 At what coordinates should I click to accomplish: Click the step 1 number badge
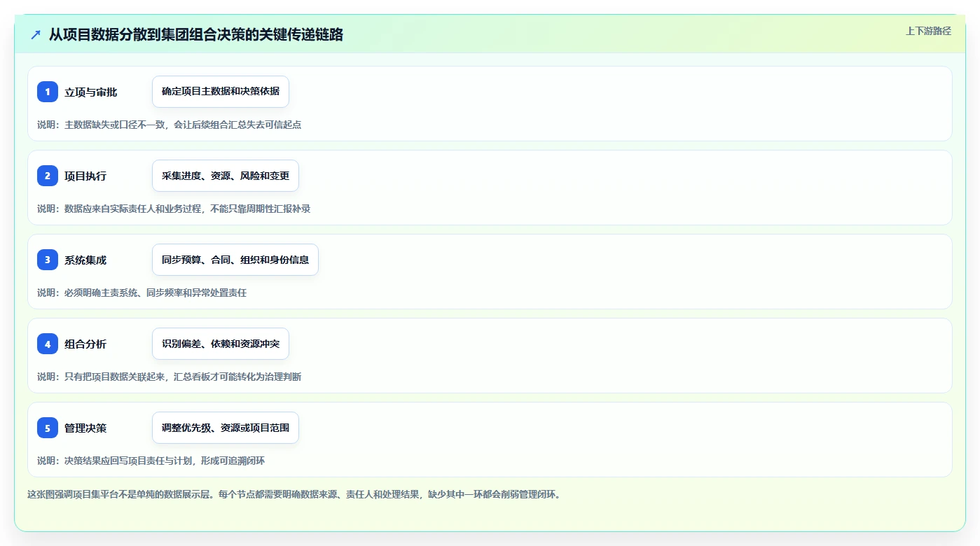[48, 92]
